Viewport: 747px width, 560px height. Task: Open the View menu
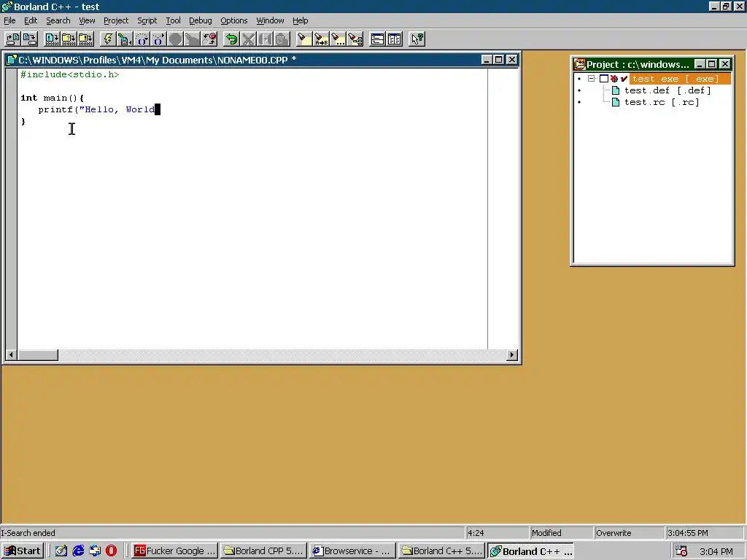coord(87,20)
